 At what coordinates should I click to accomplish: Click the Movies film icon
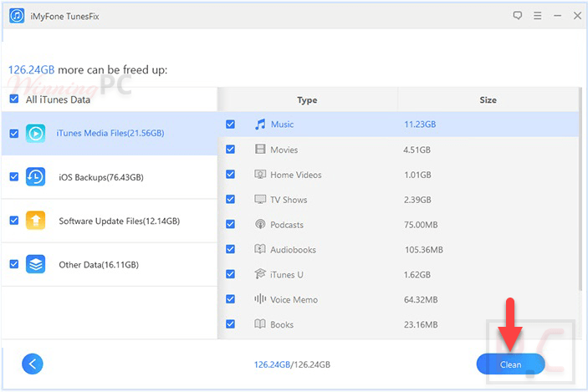260,149
